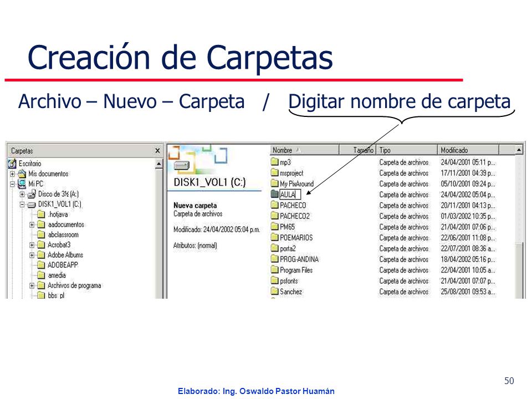Sort by the Modificado column header
The width and height of the screenshot is (532, 399).
(468, 150)
